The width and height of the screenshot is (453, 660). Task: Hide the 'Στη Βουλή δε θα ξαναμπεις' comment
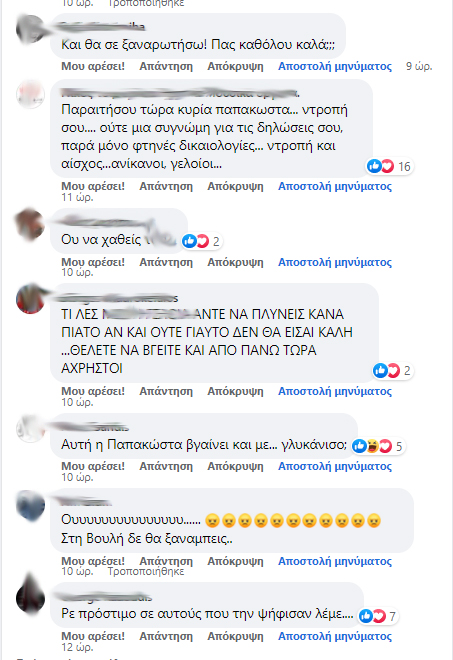235,561
